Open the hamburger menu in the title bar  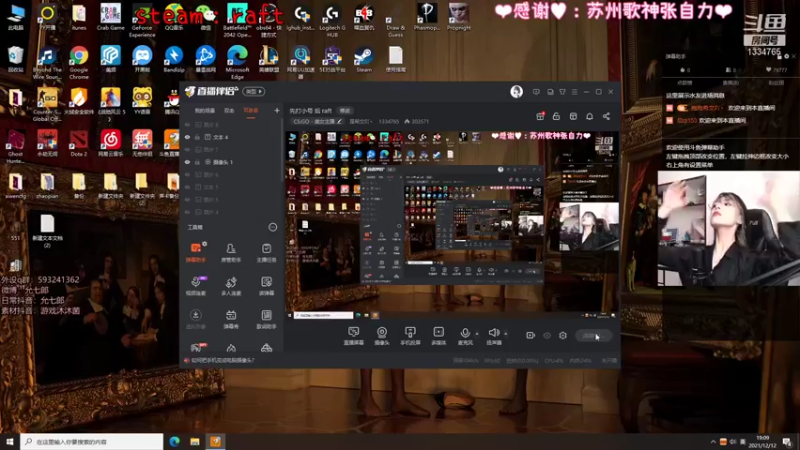(x=574, y=92)
